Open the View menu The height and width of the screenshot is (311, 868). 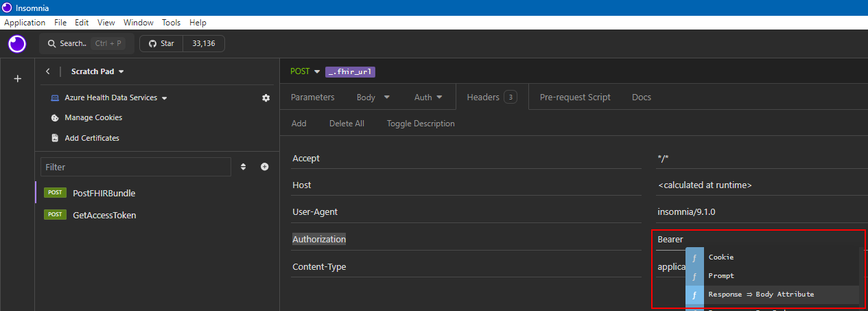click(106, 23)
